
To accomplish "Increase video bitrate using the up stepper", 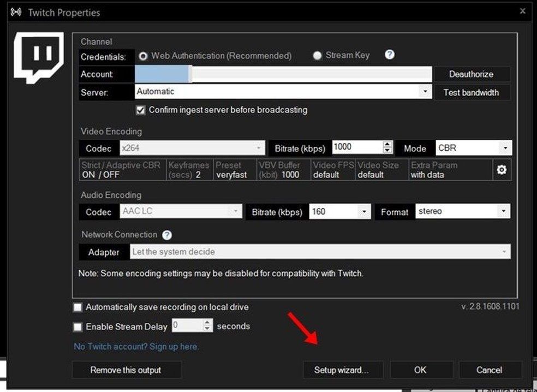I will [387, 144].
